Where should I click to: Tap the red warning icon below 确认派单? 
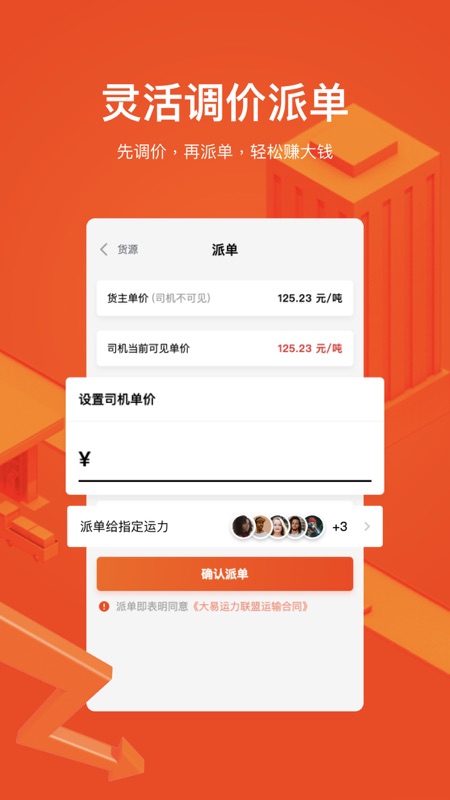pos(104,606)
